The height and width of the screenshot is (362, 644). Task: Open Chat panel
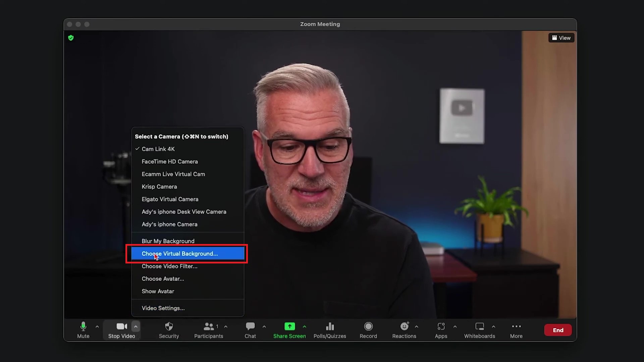pos(250,330)
